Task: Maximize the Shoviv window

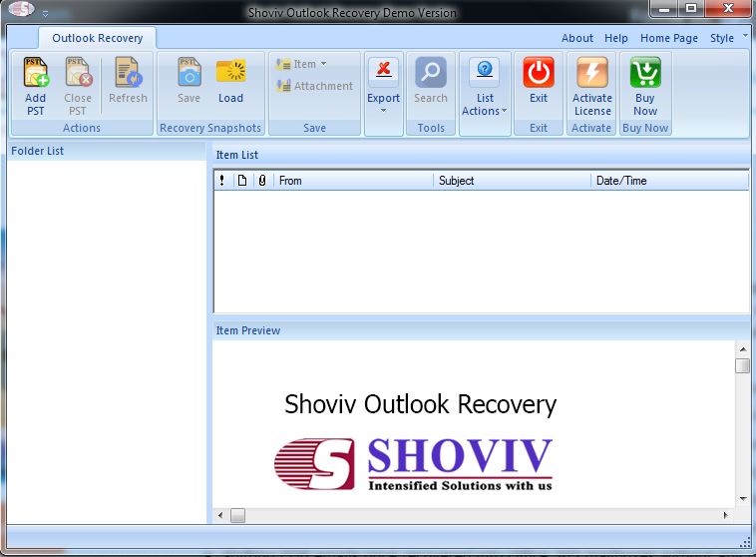Action: 691,9
